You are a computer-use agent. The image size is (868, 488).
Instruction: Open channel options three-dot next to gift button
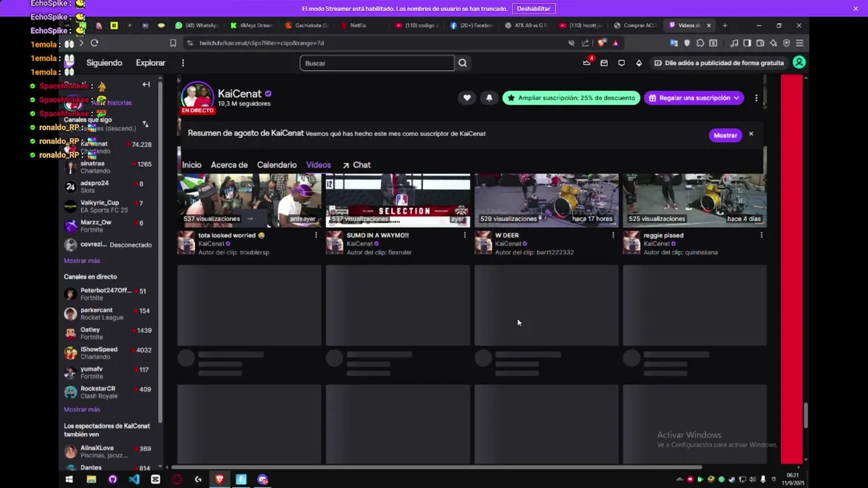(756, 98)
